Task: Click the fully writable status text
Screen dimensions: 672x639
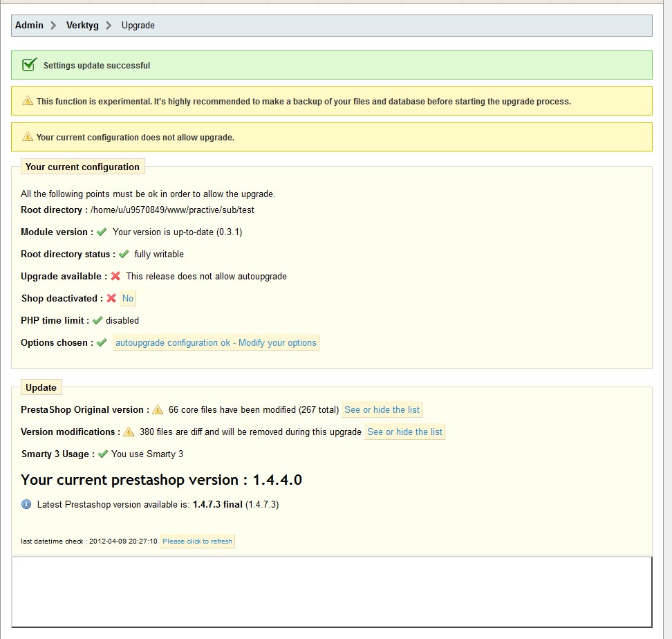Action: pyautogui.click(x=159, y=254)
